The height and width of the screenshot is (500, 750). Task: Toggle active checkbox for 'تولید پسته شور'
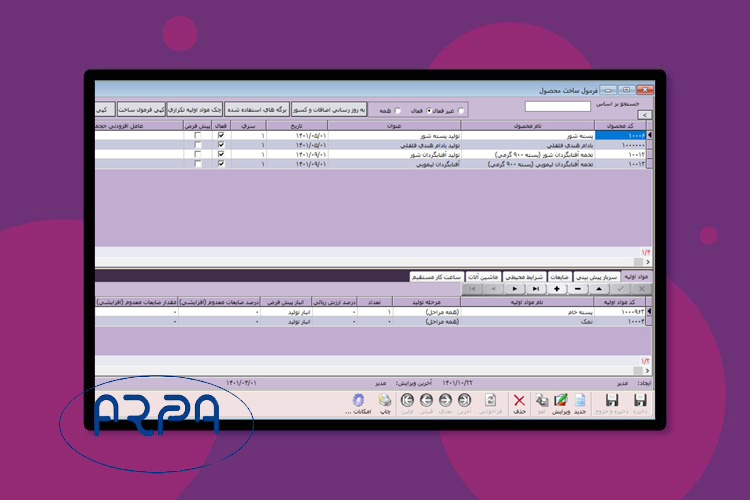[221, 136]
